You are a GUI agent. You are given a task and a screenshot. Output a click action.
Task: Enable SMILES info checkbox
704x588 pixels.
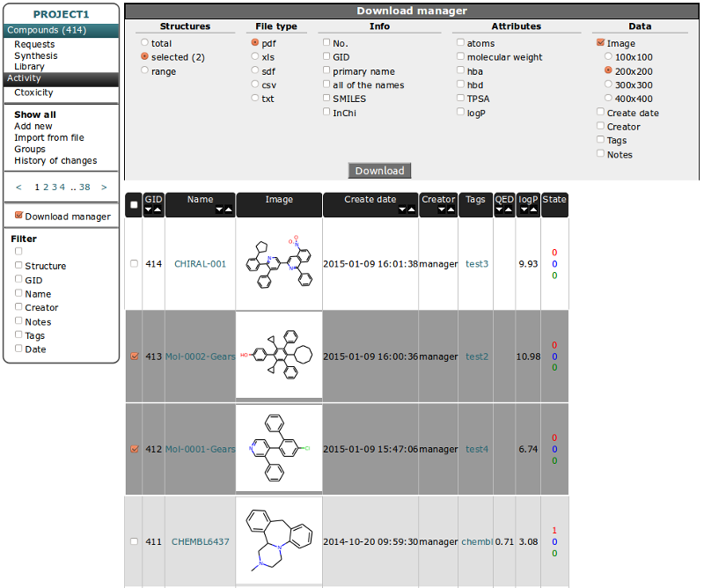tap(326, 98)
